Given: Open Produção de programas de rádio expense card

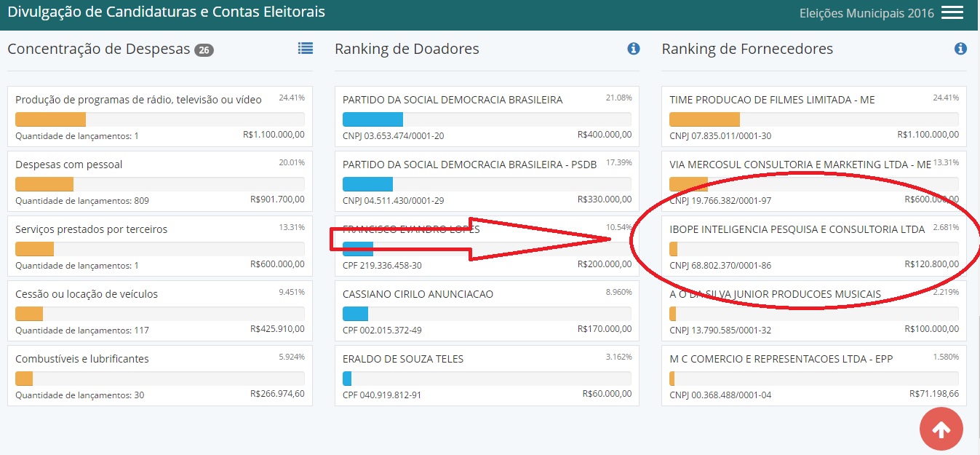Looking at the screenshot, I should [160, 116].
